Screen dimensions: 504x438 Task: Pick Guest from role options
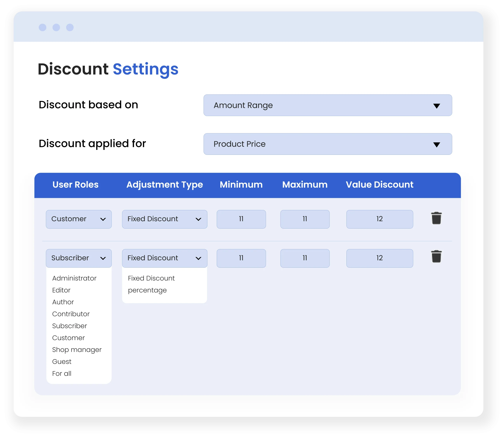pos(62,361)
